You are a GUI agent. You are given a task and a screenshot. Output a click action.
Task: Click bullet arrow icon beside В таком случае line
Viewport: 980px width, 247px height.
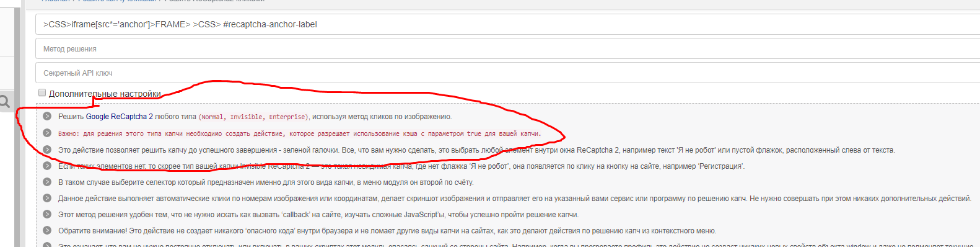click(x=47, y=182)
